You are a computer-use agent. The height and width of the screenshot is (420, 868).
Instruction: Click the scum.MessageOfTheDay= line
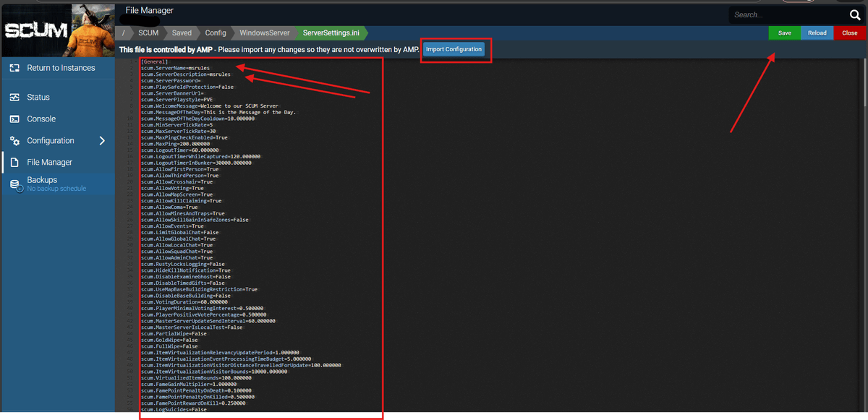(218, 112)
